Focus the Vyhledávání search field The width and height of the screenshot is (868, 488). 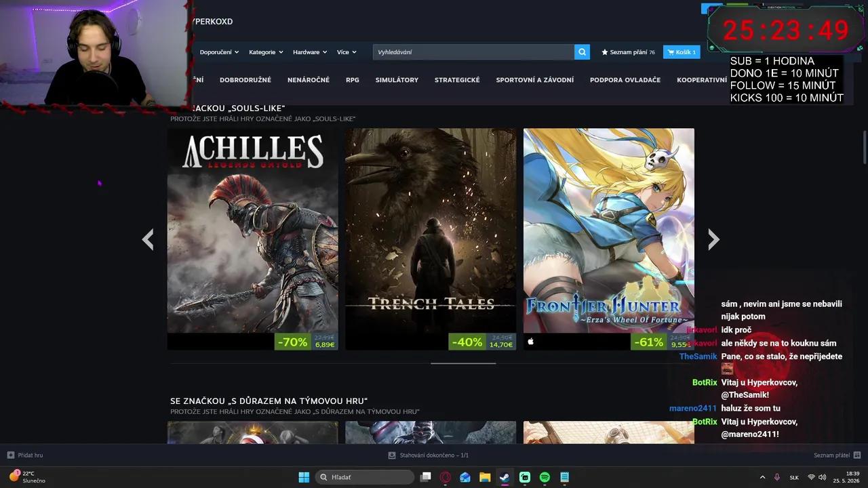click(x=473, y=52)
